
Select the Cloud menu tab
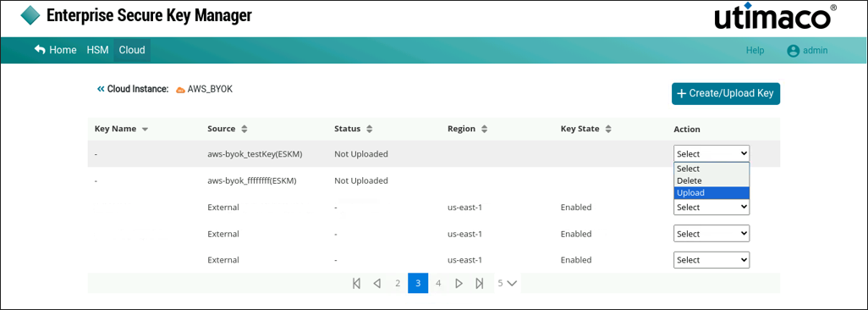pos(132,50)
